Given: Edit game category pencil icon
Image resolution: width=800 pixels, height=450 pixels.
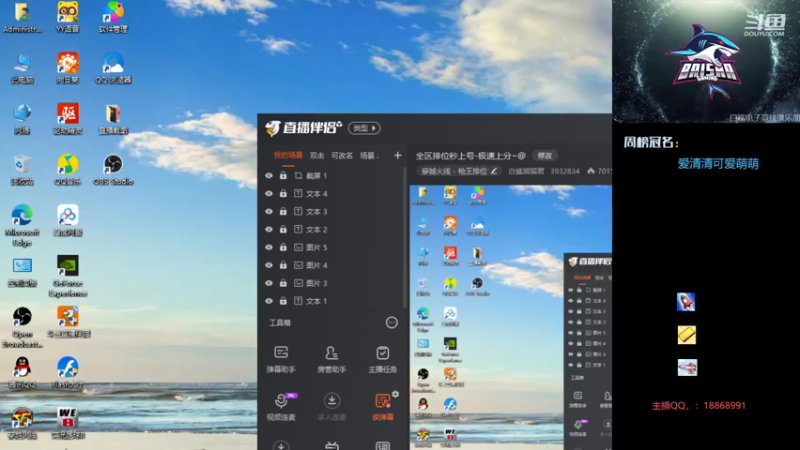Looking at the screenshot, I should (x=494, y=171).
